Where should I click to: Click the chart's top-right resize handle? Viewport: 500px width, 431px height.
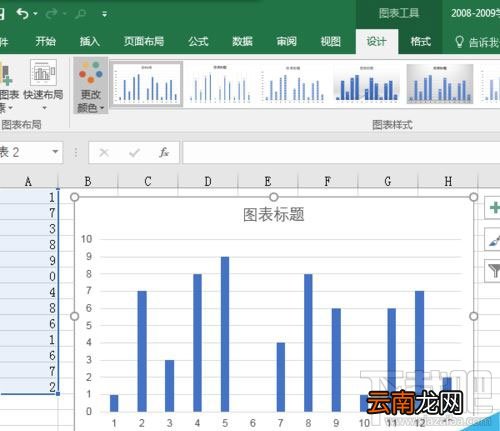473,197
